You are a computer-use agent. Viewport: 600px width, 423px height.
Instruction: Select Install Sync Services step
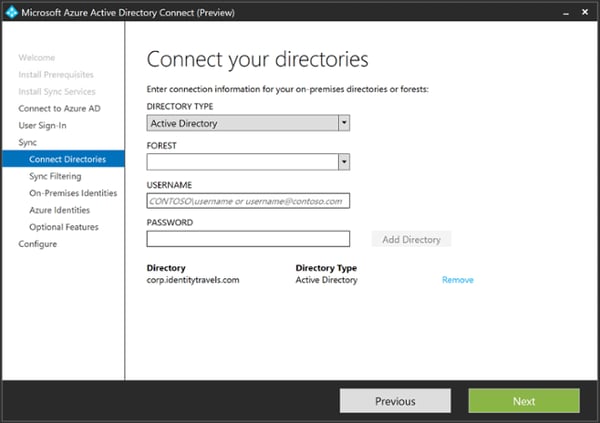[x=57, y=91]
